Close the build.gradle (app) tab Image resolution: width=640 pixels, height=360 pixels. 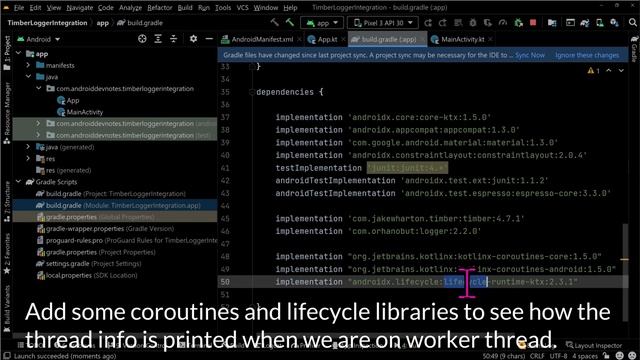(x=423, y=39)
